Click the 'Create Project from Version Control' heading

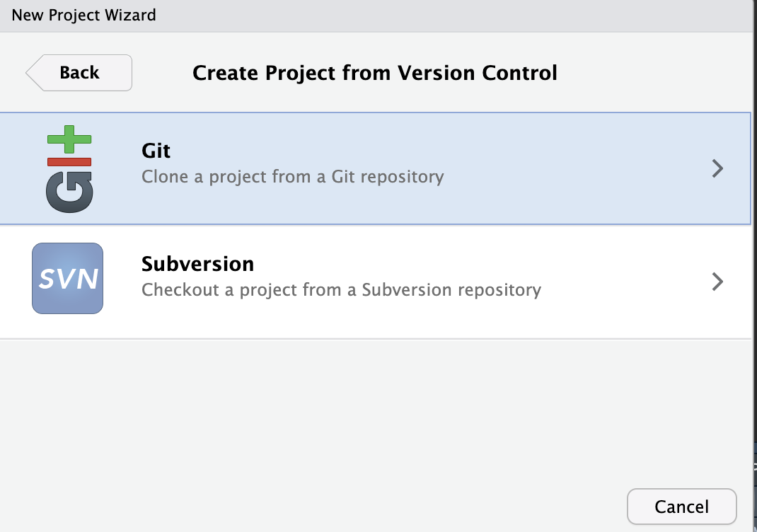[375, 73]
